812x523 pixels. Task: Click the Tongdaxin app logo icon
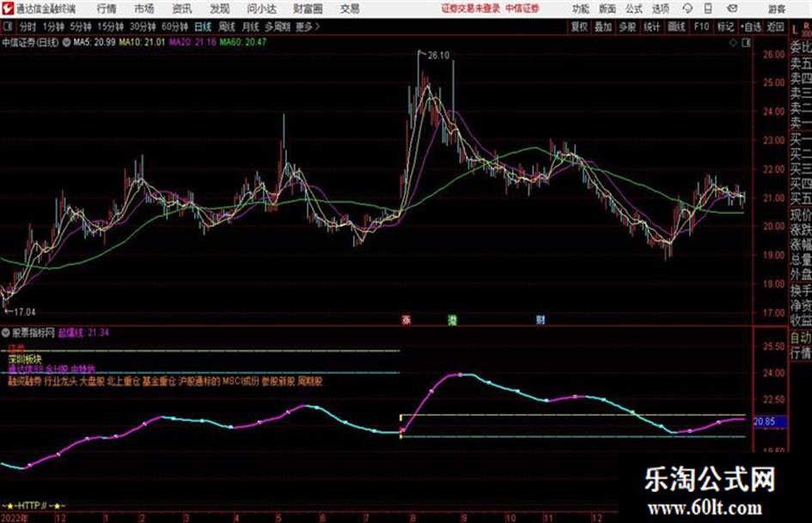click(x=8, y=9)
